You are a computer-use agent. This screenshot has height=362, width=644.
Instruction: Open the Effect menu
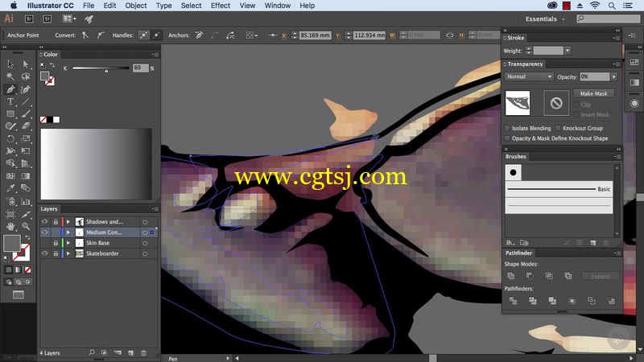pos(221,6)
